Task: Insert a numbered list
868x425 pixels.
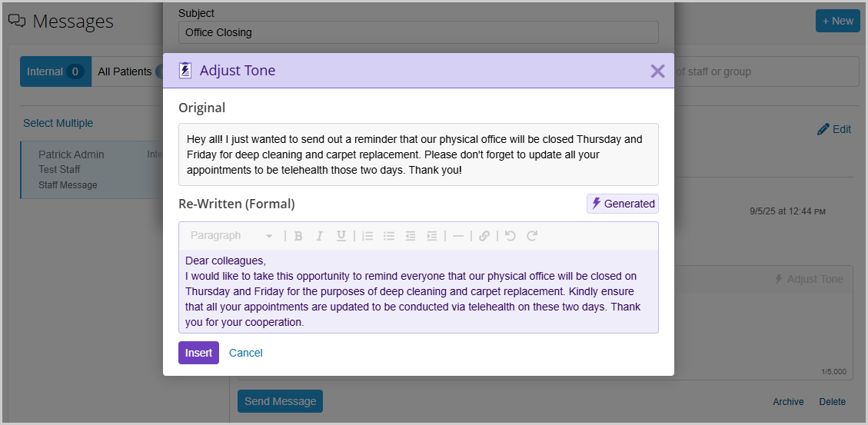Action: pos(367,236)
